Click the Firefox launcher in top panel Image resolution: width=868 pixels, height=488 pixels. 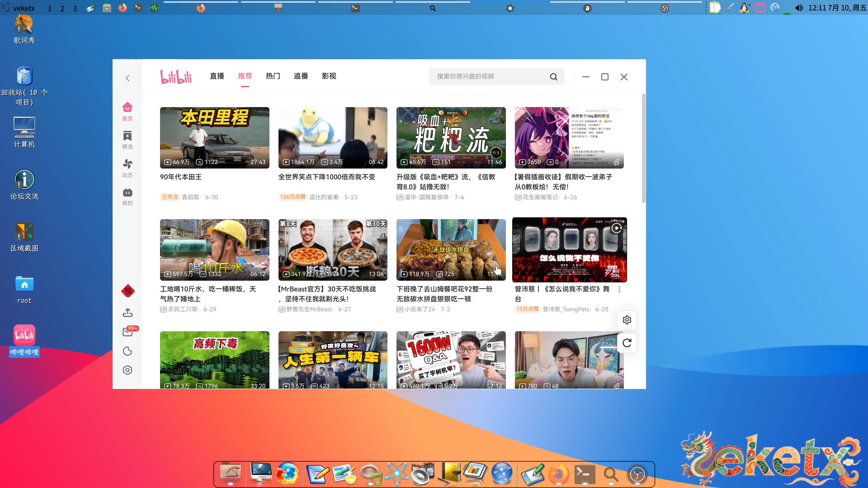[123, 8]
